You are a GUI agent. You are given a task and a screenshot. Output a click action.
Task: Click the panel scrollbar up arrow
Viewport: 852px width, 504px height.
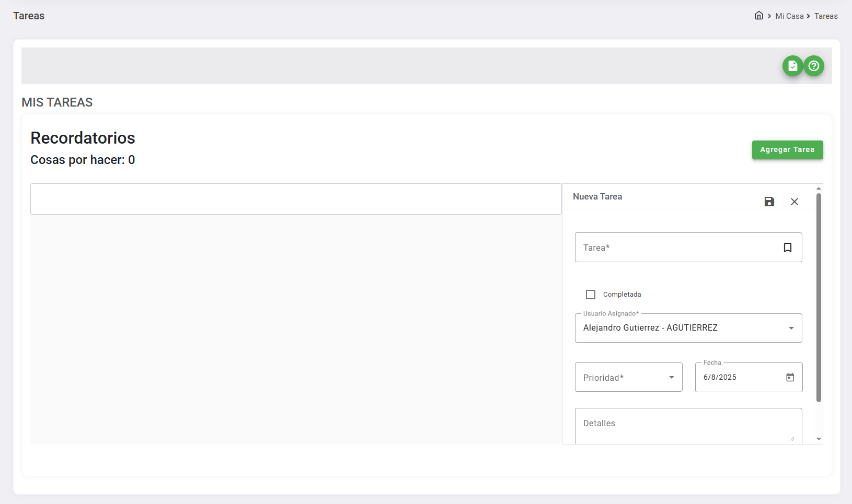[819, 188]
